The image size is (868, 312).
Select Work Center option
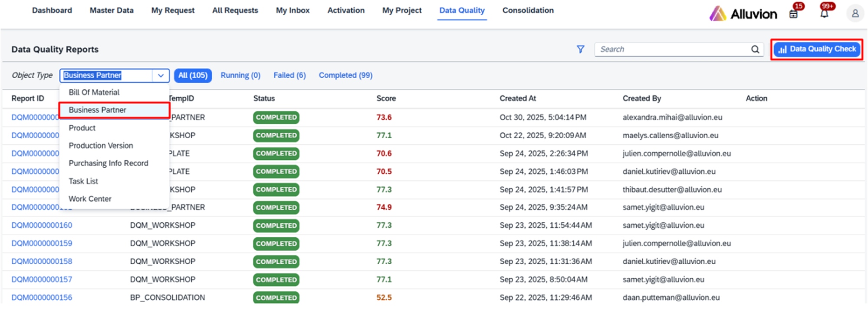[114, 199]
